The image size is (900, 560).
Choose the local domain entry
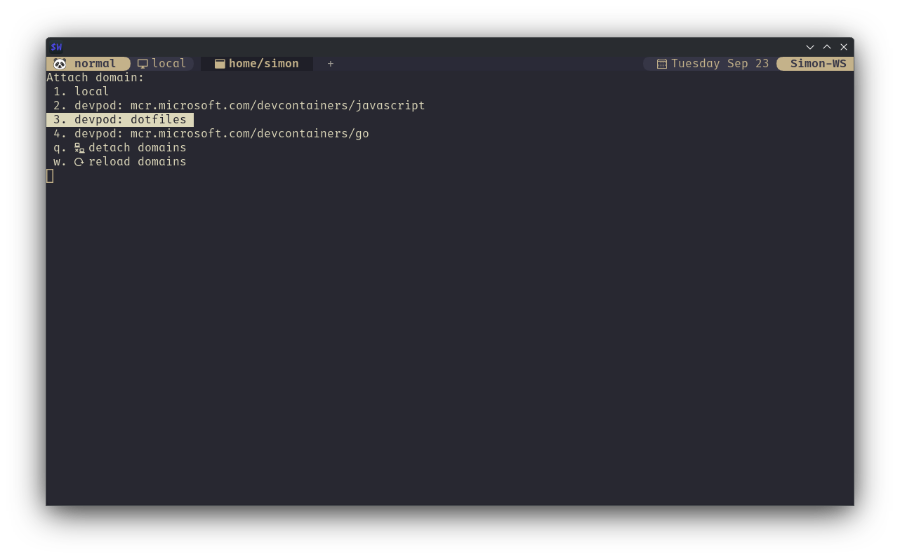click(91, 92)
